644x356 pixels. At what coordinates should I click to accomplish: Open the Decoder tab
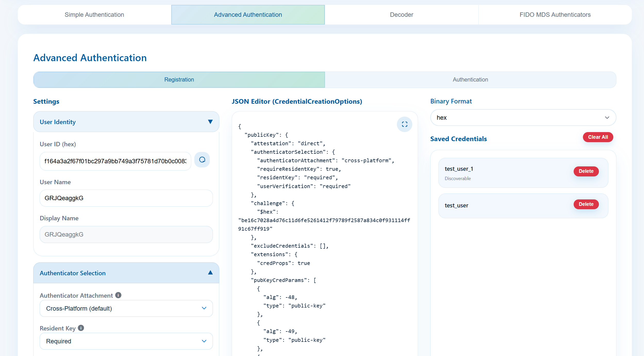coord(401,15)
